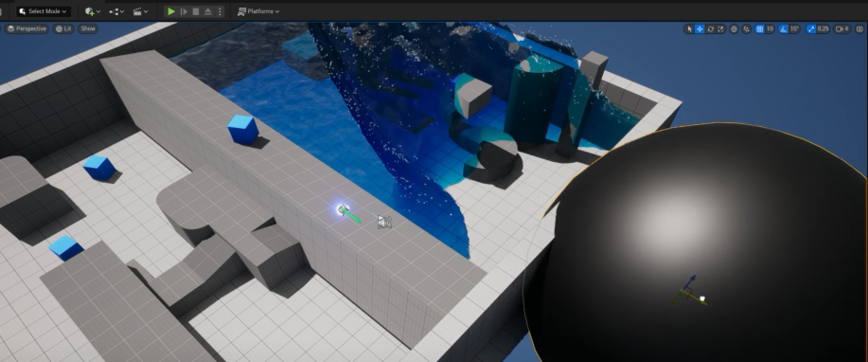Toggle rotation angle snapping
This screenshot has height=362, width=868.
(783, 28)
